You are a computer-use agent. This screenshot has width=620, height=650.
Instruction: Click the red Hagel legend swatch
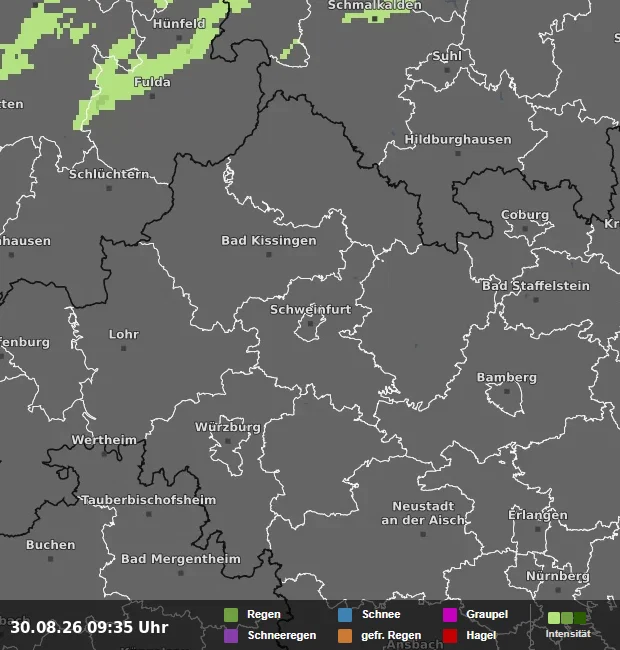coord(450,635)
